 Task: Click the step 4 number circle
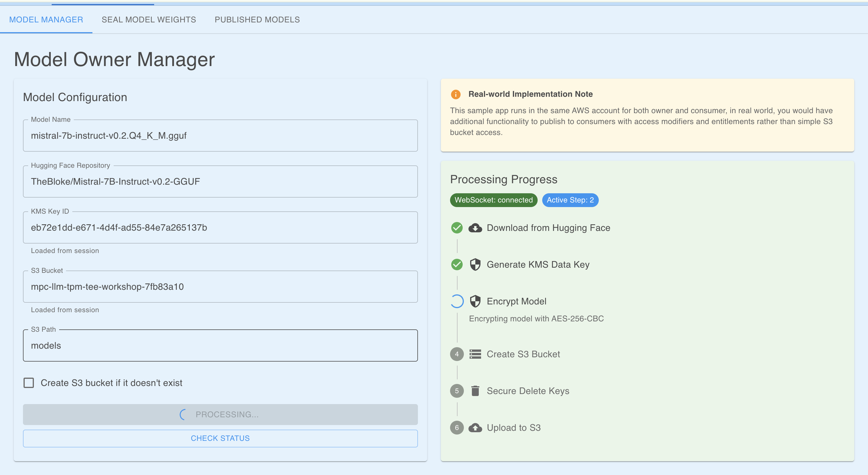tap(457, 354)
